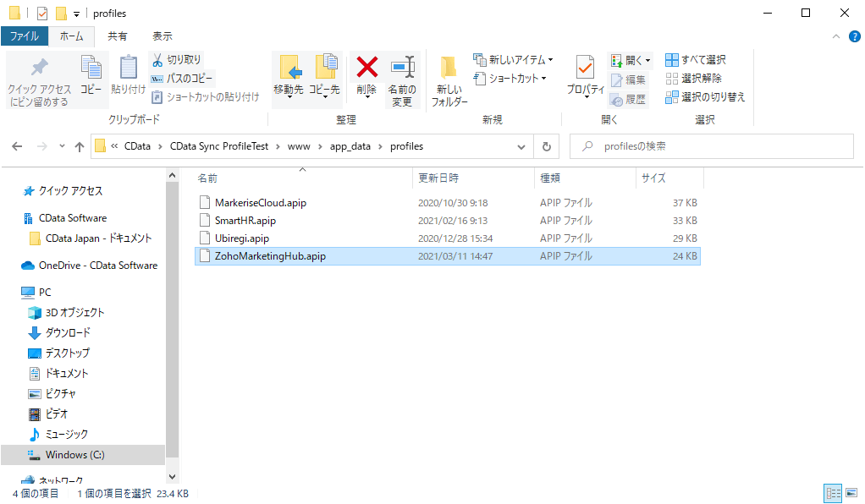Switch to the 共有 (Share) tab

117,36
